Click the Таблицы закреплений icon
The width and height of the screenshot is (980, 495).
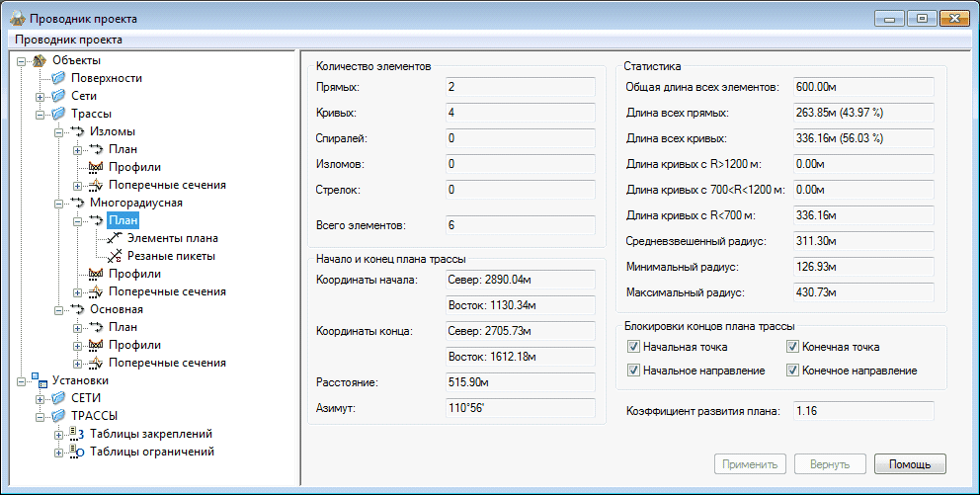pyautogui.click(x=77, y=434)
